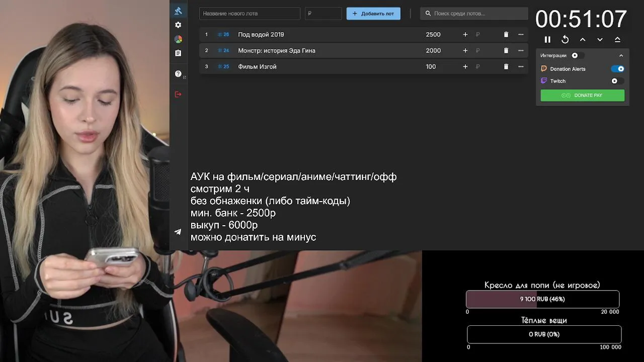Click ruble icon in Под водой 2019 row
Image resolution: width=644 pixels, height=362 pixels.
tap(477, 35)
